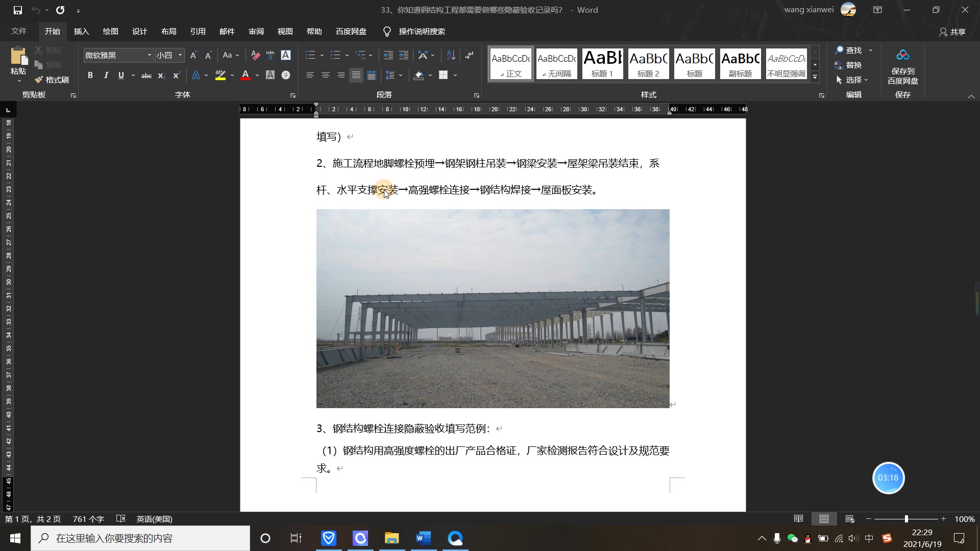Viewport: 980px width, 551px height.
Task: Adjust the zoom slider
Action: click(x=908, y=519)
